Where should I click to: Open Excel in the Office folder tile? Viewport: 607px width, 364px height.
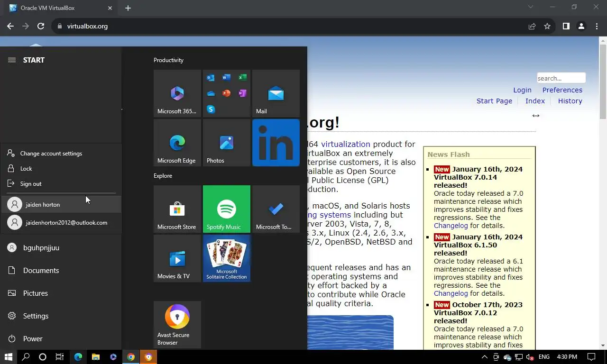point(242,78)
